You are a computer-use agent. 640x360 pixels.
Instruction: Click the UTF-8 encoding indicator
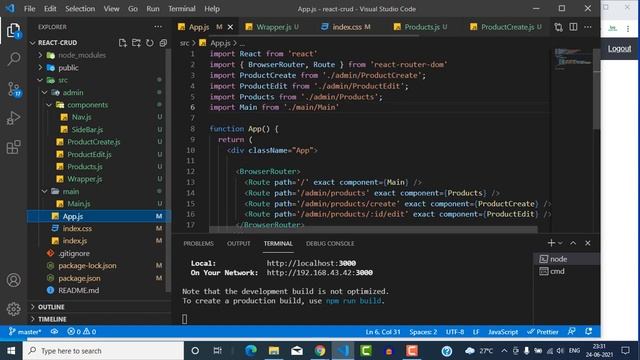455,332
